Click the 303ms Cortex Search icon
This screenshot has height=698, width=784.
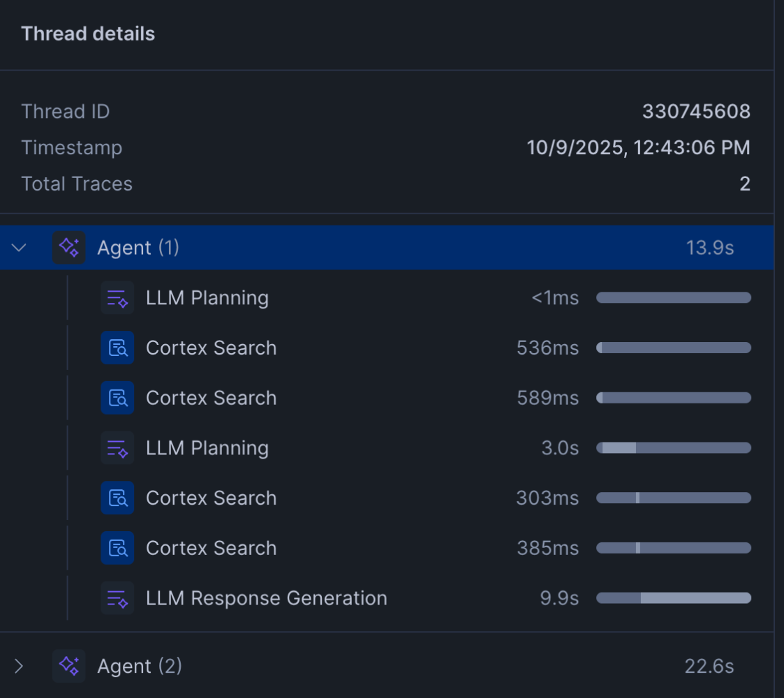click(117, 498)
